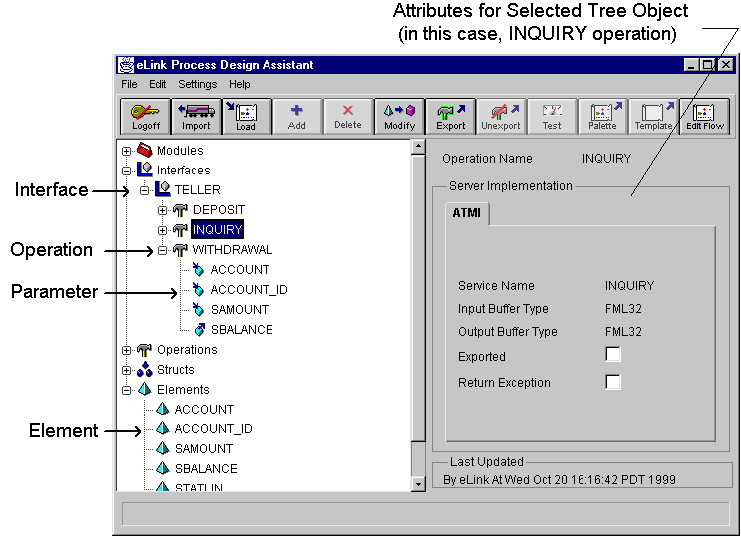The height and width of the screenshot is (537, 741).
Task: Select SBALANCE under Elements
Action: [206, 468]
